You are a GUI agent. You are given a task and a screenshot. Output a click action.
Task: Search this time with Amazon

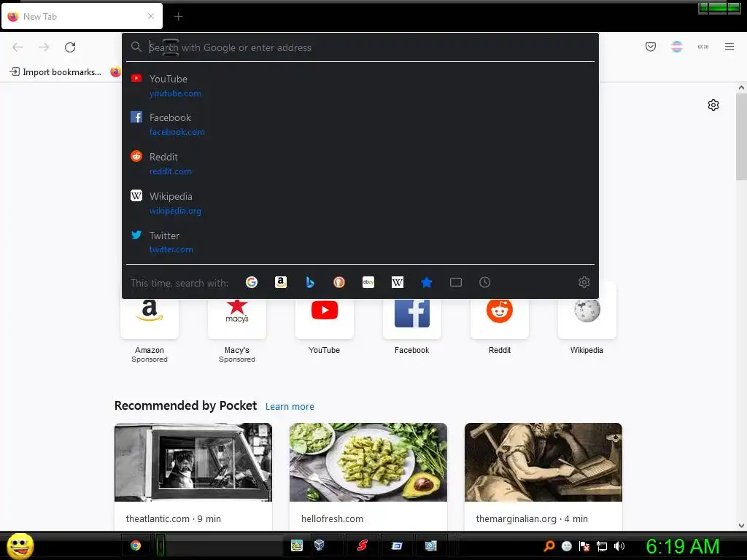click(x=281, y=282)
